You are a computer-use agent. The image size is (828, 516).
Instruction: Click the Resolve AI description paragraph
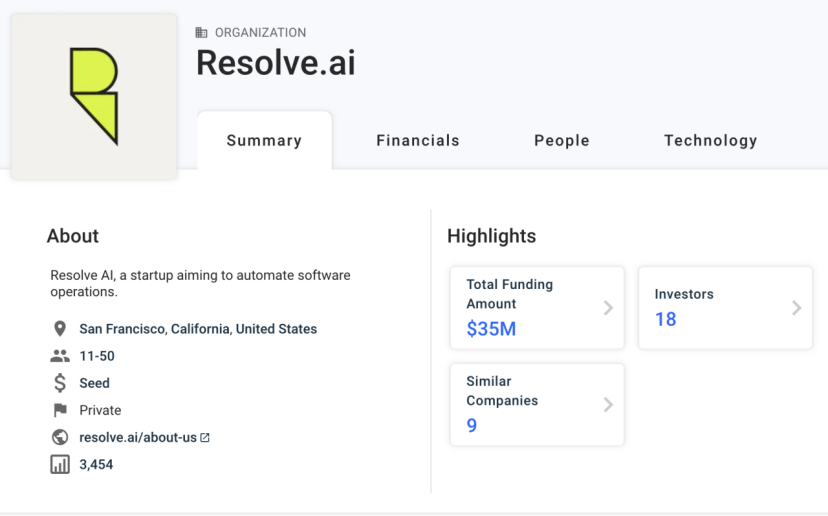click(x=200, y=283)
